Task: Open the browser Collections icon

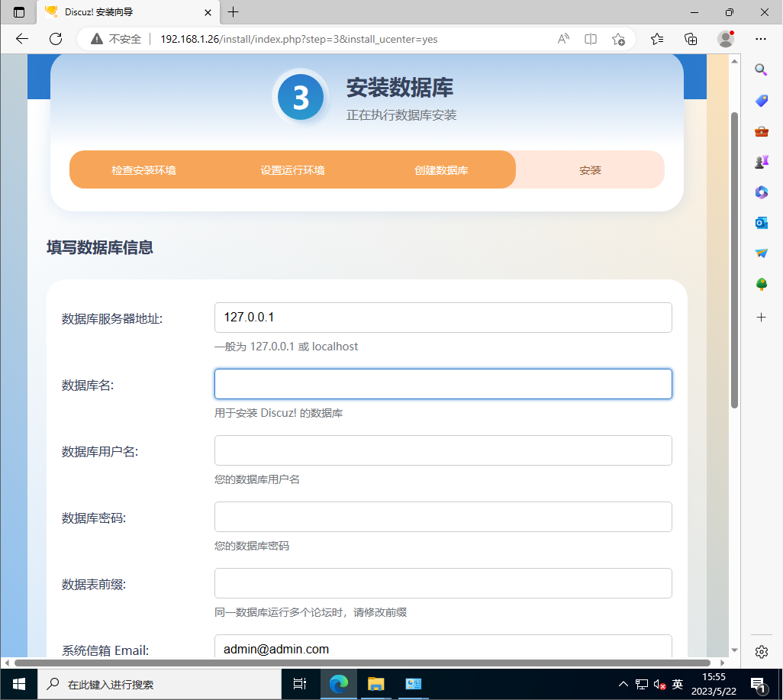Action: (691, 39)
